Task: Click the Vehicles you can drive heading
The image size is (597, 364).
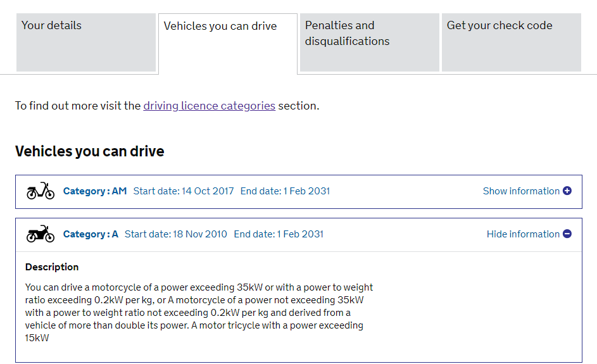Action: [89, 151]
